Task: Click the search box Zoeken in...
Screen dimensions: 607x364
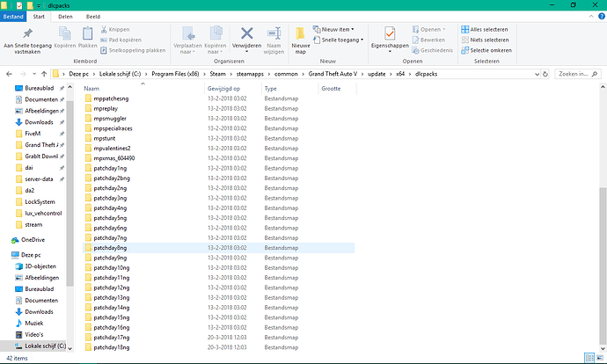Action: [578, 74]
